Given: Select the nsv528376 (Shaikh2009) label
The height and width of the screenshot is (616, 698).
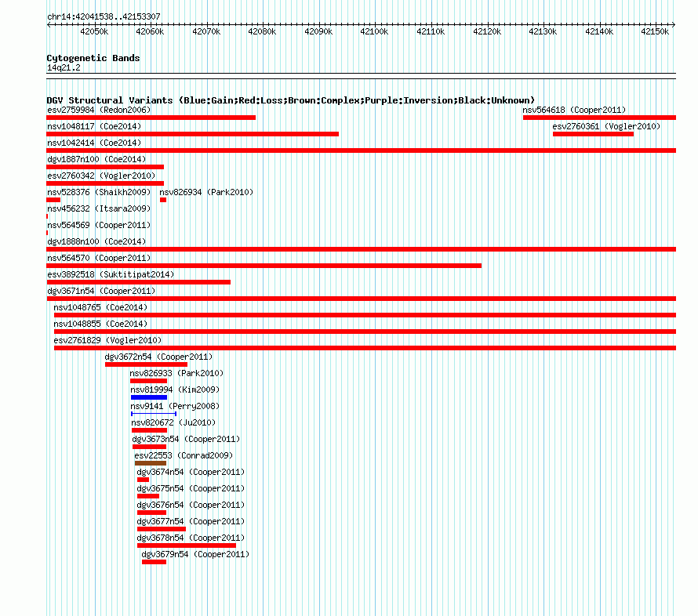Looking at the screenshot, I should (99, 192).
